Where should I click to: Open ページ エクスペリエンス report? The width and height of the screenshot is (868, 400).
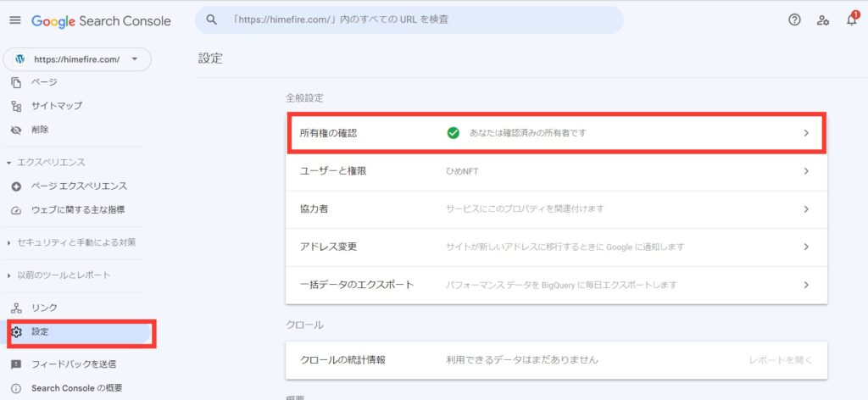point(77,186)
